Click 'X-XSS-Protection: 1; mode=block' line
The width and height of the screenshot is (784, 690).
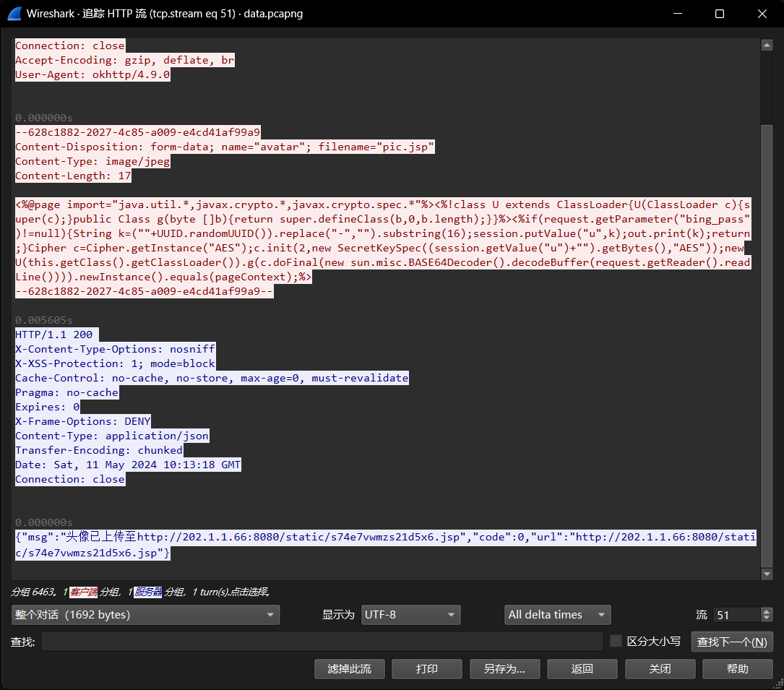(x=115, y=363)
